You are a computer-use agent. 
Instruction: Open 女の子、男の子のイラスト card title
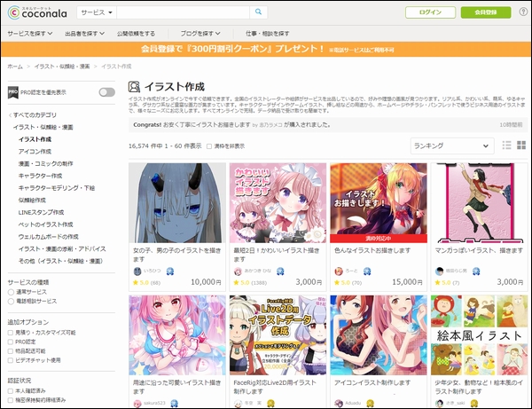176,255
